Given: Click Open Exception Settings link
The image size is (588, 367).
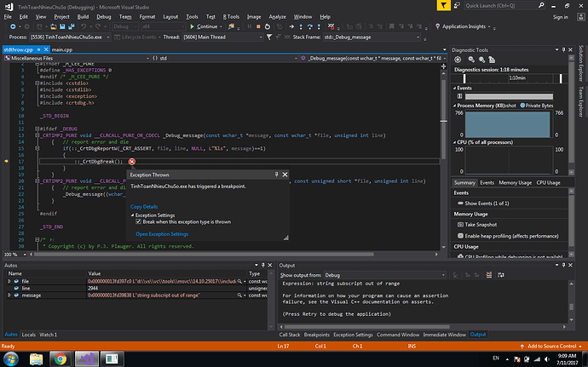Looking at the screenshot, I should (162, 233).
